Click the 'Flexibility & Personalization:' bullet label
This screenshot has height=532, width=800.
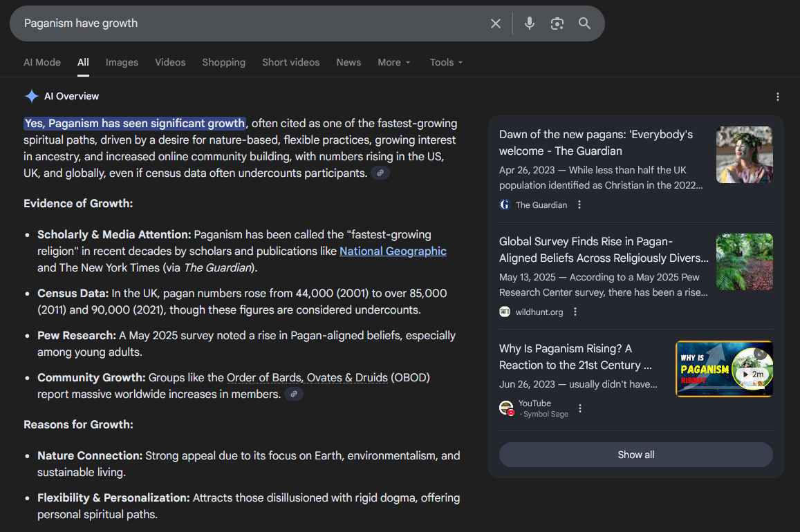click(113, 498)
